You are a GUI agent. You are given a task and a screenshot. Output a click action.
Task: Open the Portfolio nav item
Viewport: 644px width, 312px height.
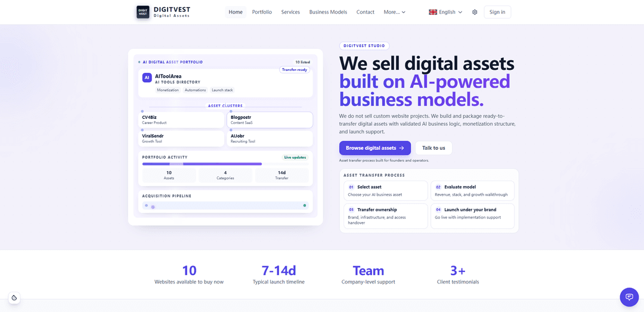point(262,12)
